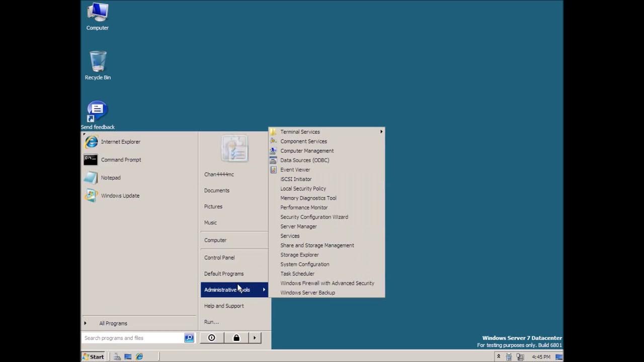Click the Search programs and files box
The height and width of the screenshot is (362, 644).
click(133, 338)
